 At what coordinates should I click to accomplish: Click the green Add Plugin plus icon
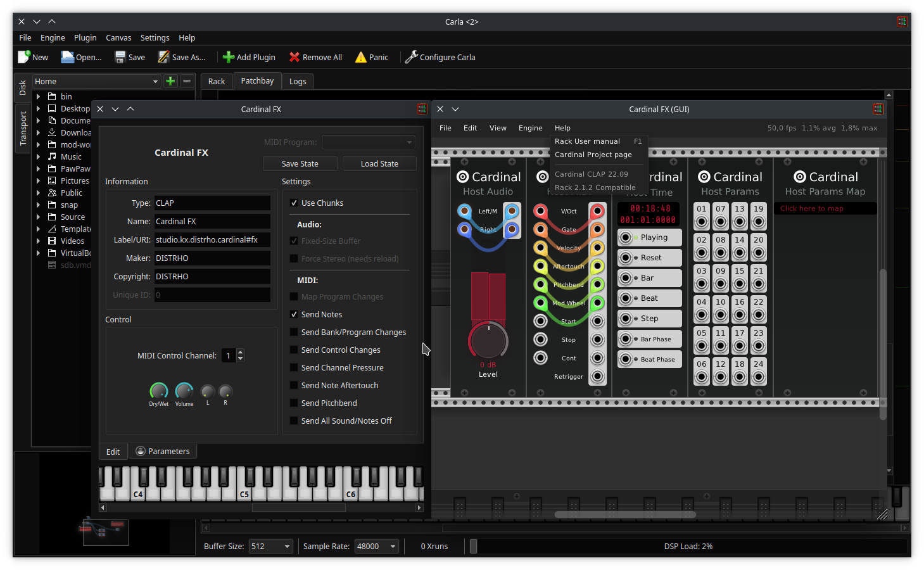pos(229,57)
